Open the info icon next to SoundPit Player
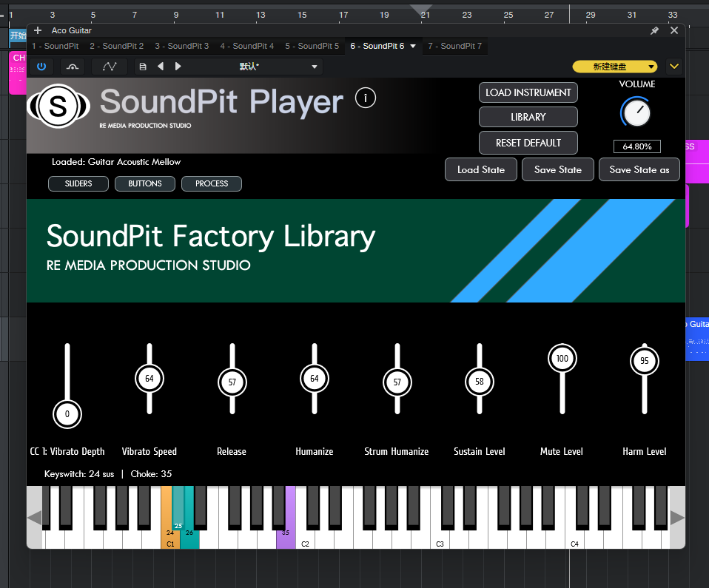 pyautogui.click(x=366, y=98)
